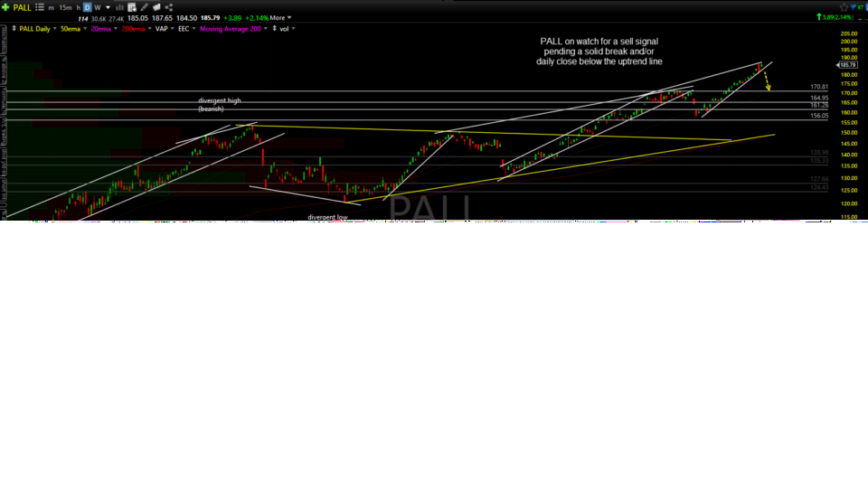Open the 200ema indicator dropdown
Viewport: 868px width, 500px height.
(149, 29)
